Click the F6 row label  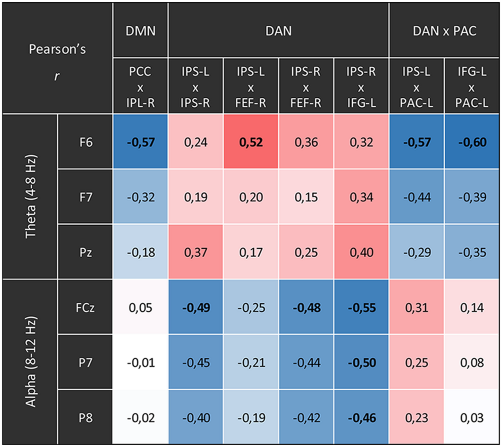point(86,142)
